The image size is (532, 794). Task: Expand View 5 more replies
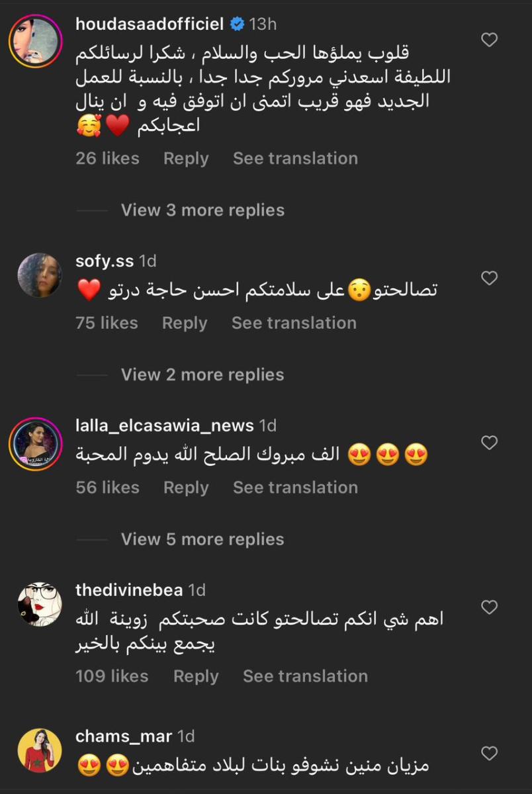202,539
